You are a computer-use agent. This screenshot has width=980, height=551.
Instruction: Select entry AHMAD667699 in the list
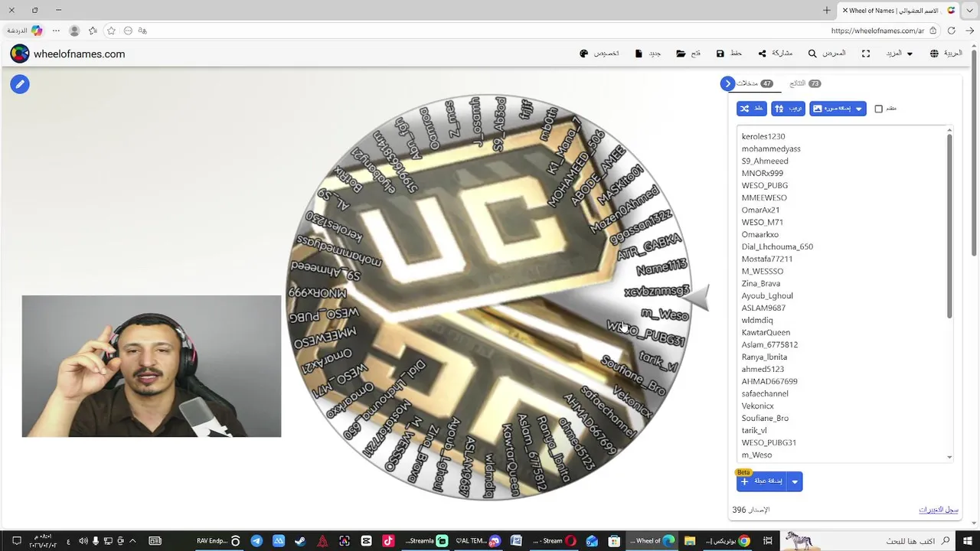769,381
